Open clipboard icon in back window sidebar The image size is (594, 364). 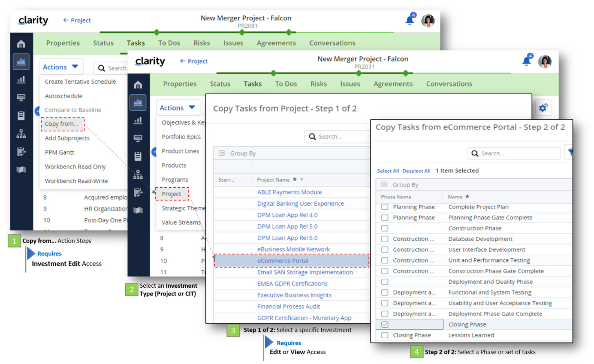(21, 115)
